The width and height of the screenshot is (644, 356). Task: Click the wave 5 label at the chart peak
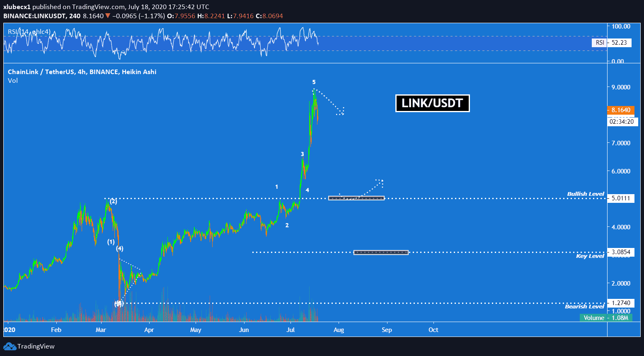click(314, 82)
